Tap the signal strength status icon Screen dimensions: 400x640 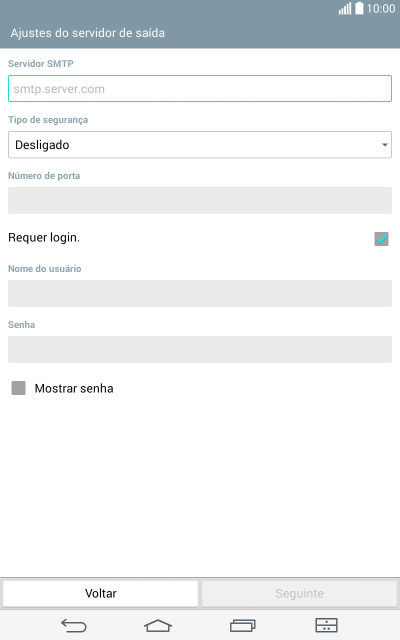345,9
